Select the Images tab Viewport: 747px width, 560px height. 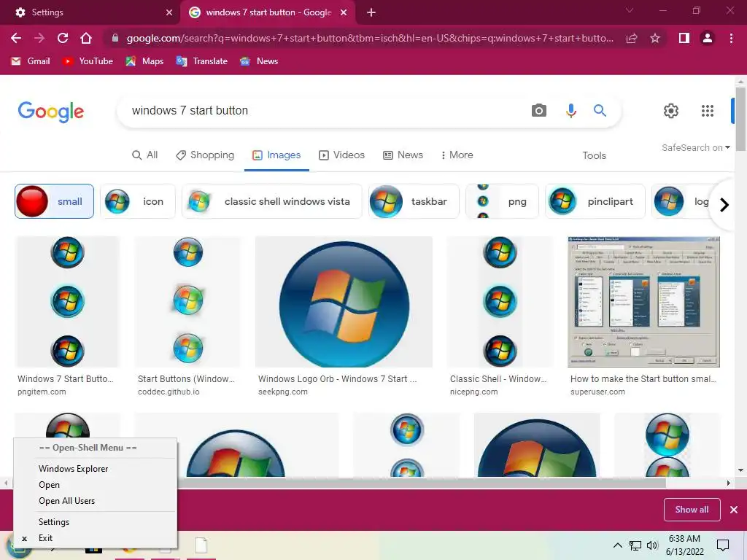pos(276,155)
